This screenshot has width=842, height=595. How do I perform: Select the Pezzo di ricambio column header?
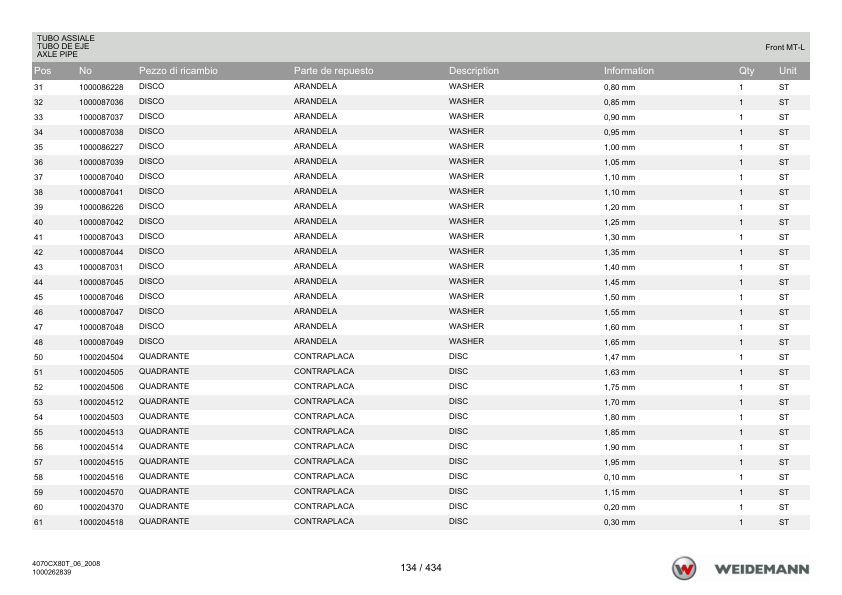pyautogui.click(x=178, y=71)
